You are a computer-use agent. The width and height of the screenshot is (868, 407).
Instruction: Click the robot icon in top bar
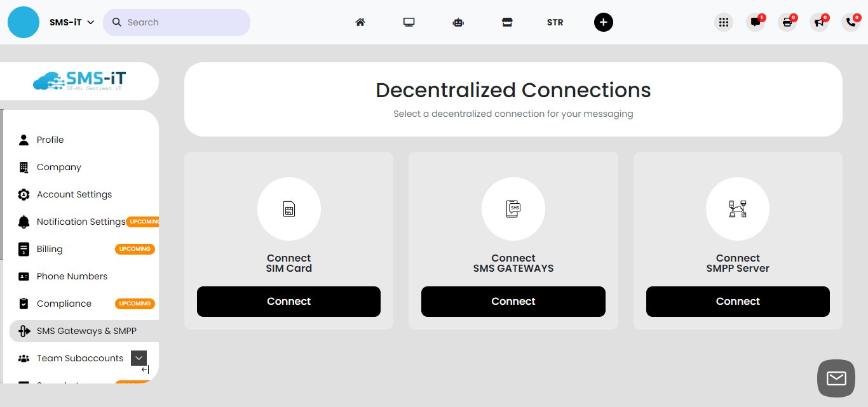tap(458, 22)
